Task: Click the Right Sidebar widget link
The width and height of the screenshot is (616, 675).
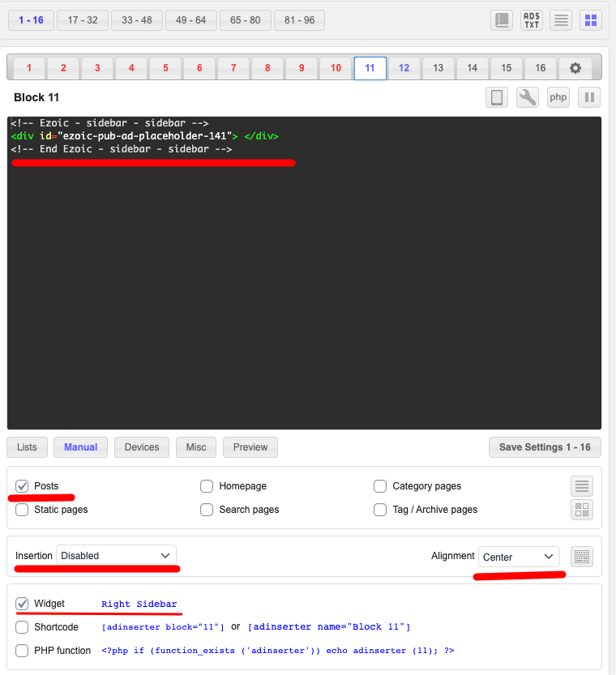Action: [139, 605]
